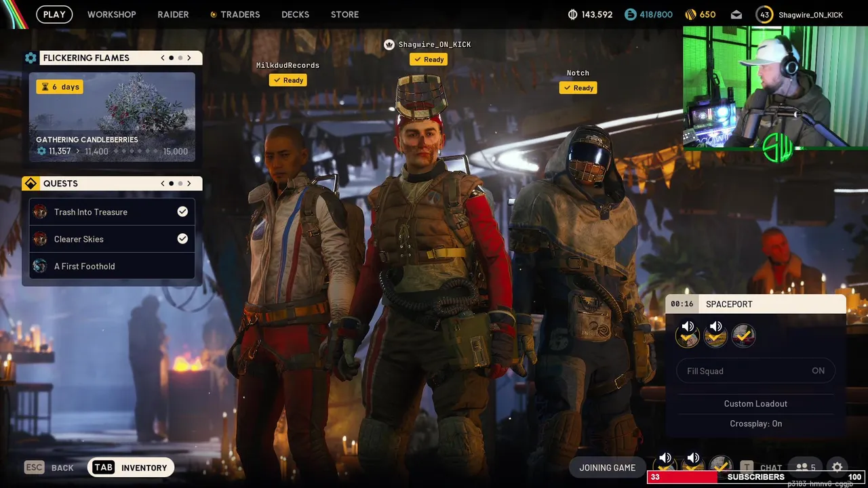The image size is (868, 488).
Task: Toggle the Fill Squad ON switch
Action: pyautogui.click(x=756, y=371)
